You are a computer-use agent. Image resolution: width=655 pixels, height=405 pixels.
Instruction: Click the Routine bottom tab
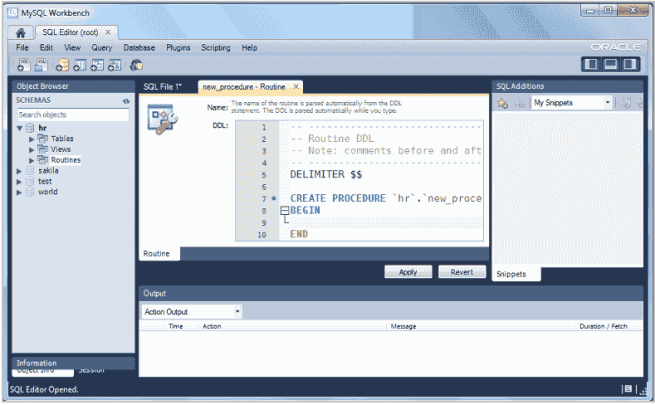pyautogui.click(x=157, y=253)
